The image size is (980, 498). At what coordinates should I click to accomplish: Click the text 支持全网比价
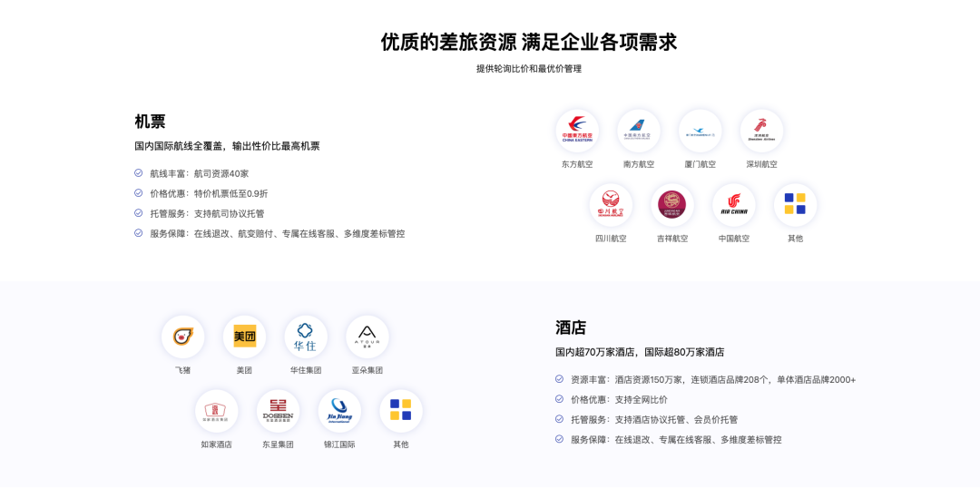(641, 399)
